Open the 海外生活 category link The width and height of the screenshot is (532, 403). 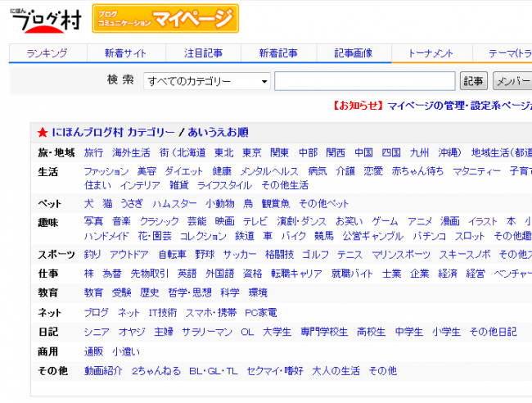tap(131, 153)
